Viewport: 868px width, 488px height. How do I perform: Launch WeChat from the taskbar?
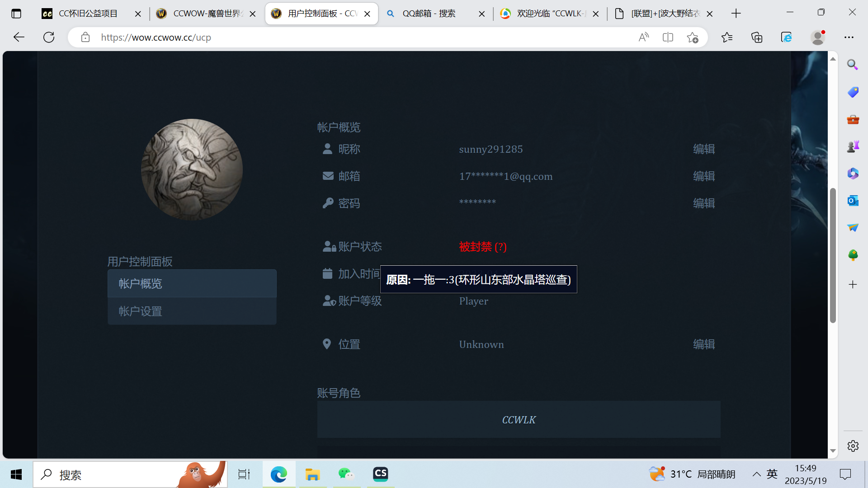[x=346, y=474]
